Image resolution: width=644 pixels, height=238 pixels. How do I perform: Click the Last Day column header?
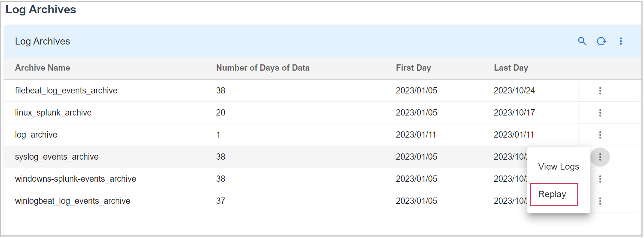point(511,68)
